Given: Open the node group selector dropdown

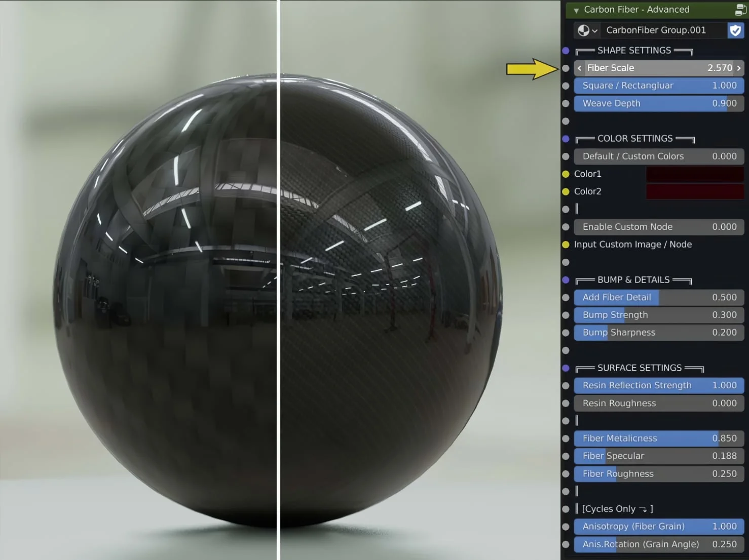Looking at the screenshot, I should pyautogui.click(x=594, y=30).
